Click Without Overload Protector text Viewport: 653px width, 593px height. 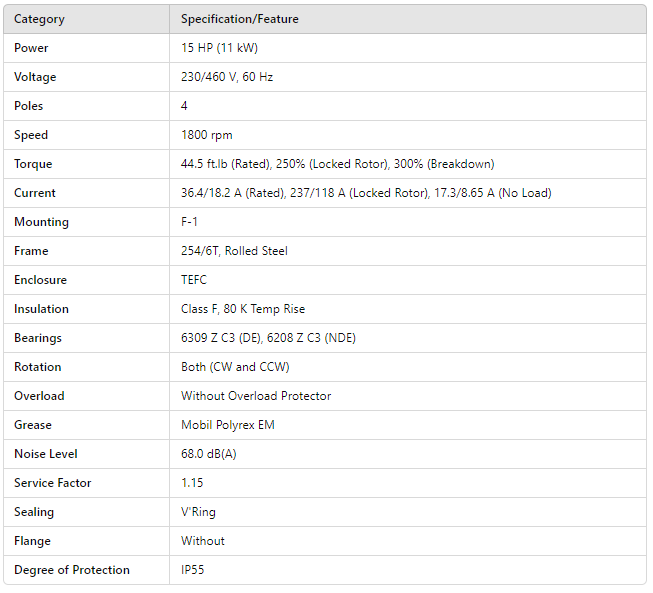[255, 396]
